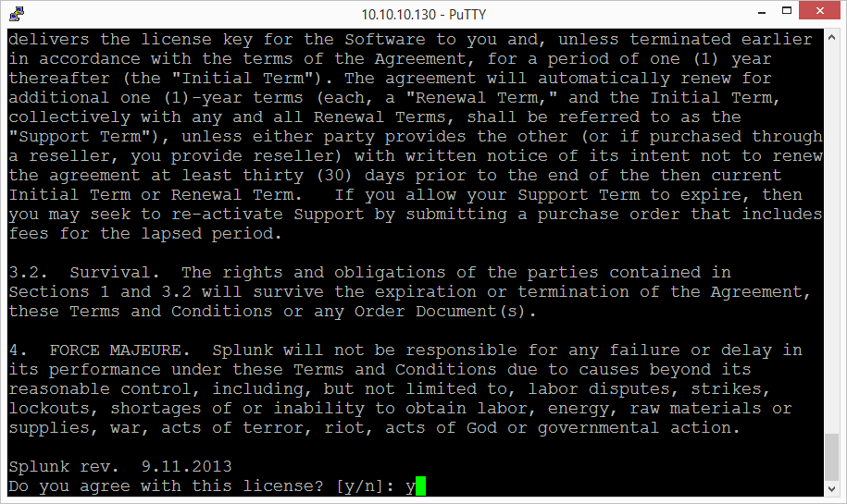Click the "fees for the lapsed period" line
The image size is (847, 504).
click(144, 234)
